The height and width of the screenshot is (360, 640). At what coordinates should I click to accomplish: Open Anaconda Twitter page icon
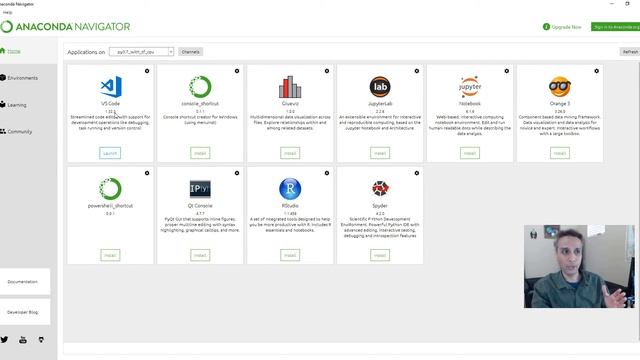4,340
